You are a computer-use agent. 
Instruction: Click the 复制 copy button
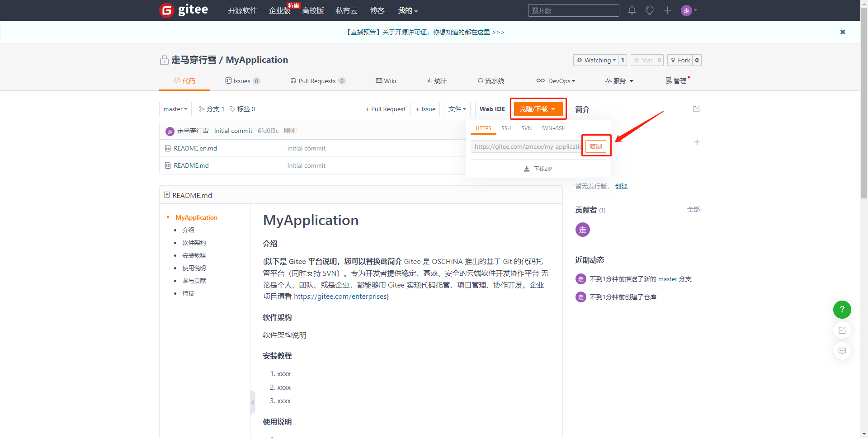595,146
